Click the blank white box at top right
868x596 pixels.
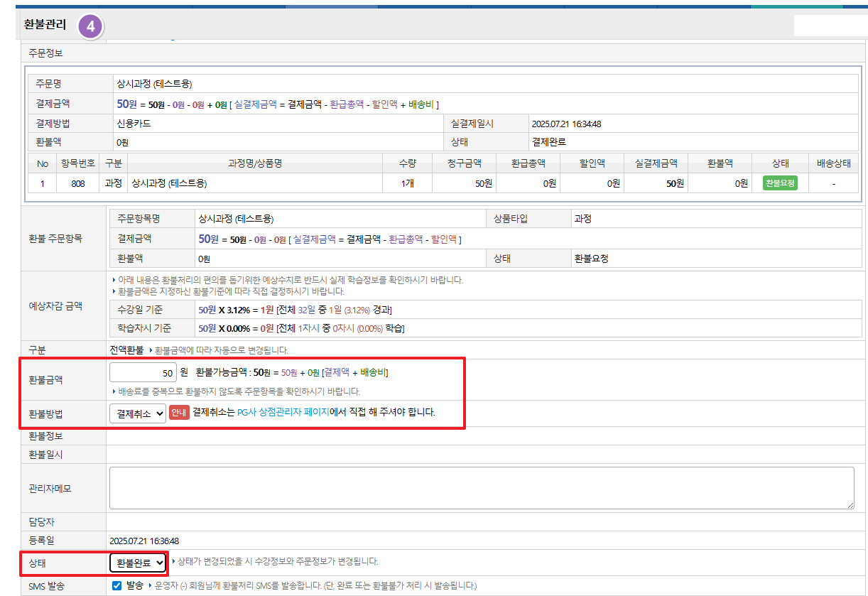(830, 26)
